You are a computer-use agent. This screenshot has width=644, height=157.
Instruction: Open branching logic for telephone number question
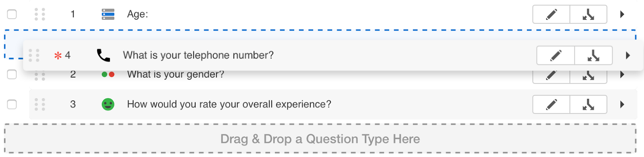click(593, 55)
